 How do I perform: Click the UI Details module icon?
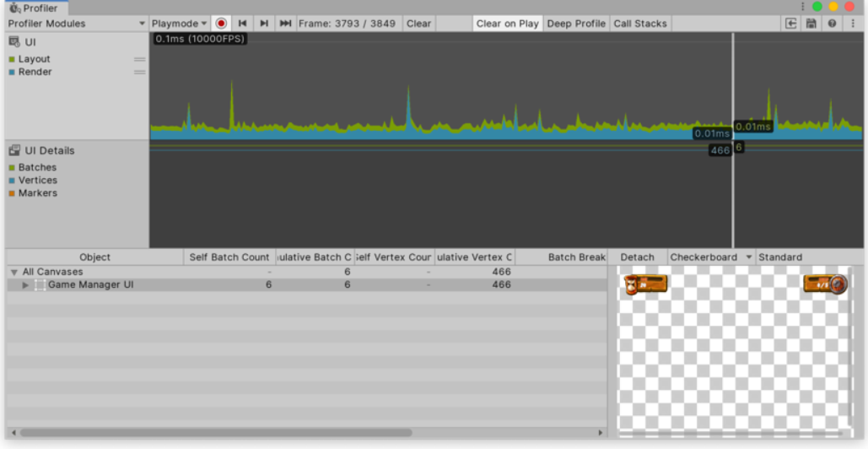[x=14, y=150]
